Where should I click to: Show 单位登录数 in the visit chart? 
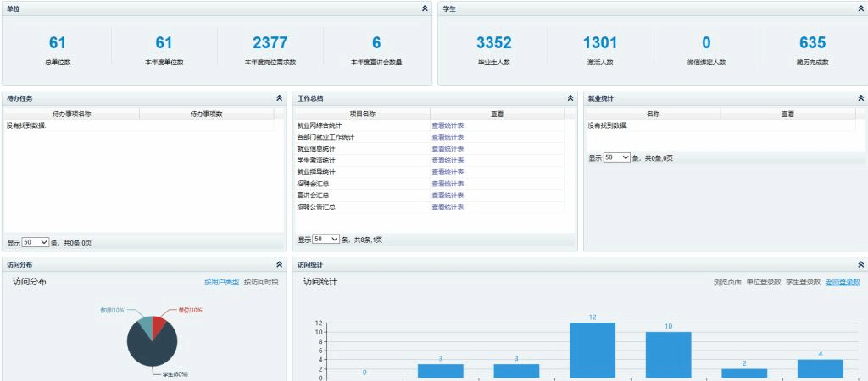(x=764, y=282)
